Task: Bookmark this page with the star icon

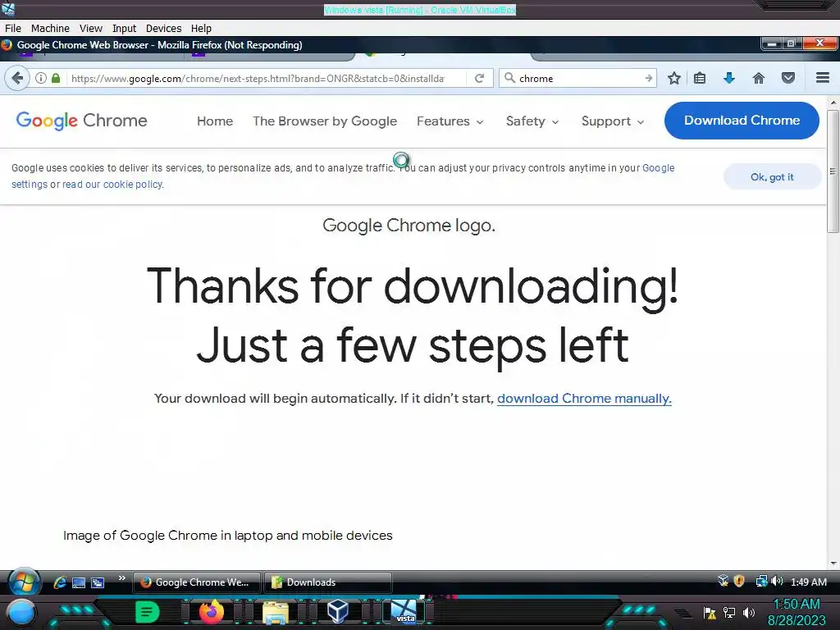Action: (x=674, y=78)
